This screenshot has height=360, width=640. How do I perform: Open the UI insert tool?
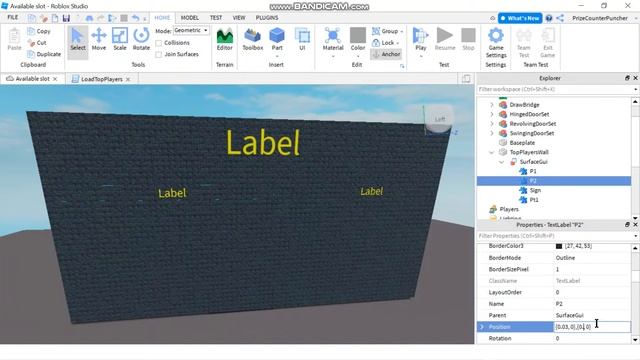pos(302,40)
